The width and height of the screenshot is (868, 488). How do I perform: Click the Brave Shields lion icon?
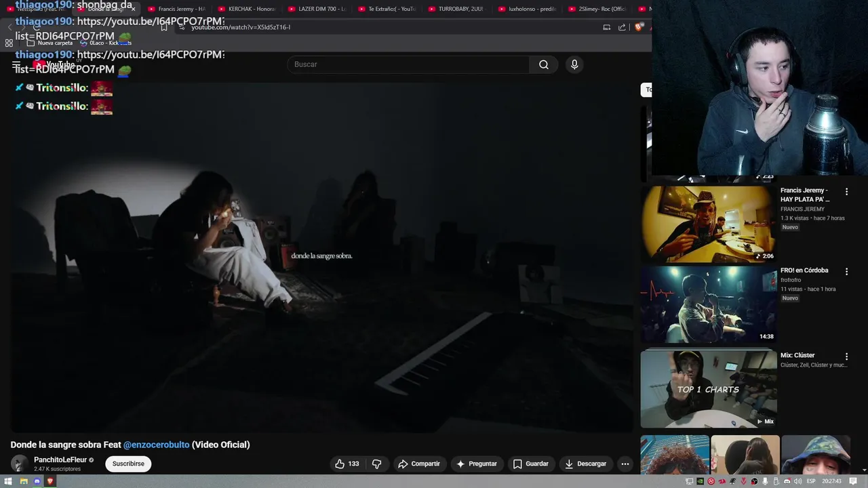coord(638,27)
